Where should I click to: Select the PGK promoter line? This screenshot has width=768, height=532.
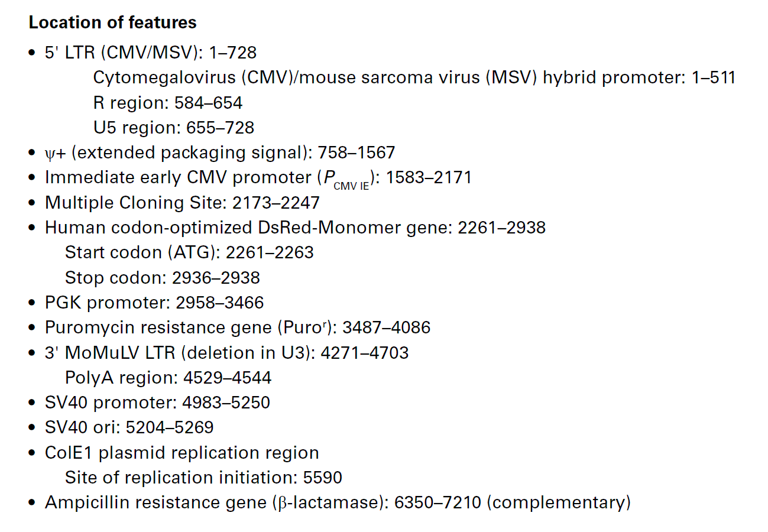coord(154,303)
